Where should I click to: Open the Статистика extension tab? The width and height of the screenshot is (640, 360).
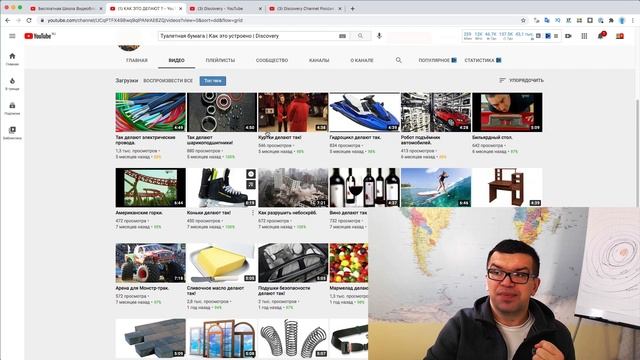pyautogui.click(x=482, y=60)
